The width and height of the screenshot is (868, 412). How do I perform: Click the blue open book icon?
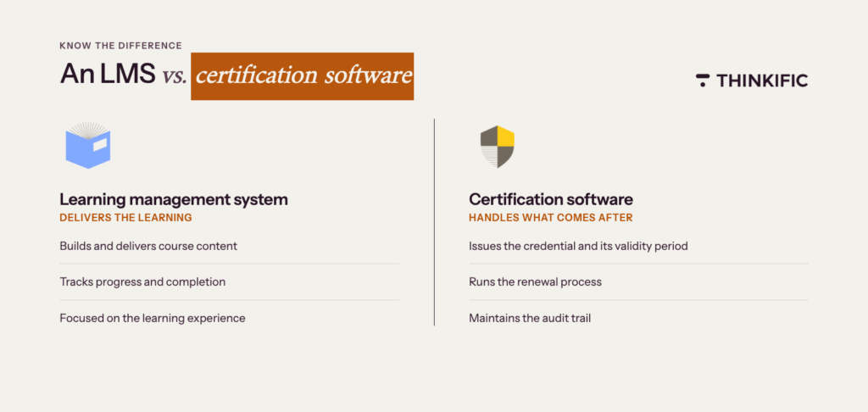88,146
